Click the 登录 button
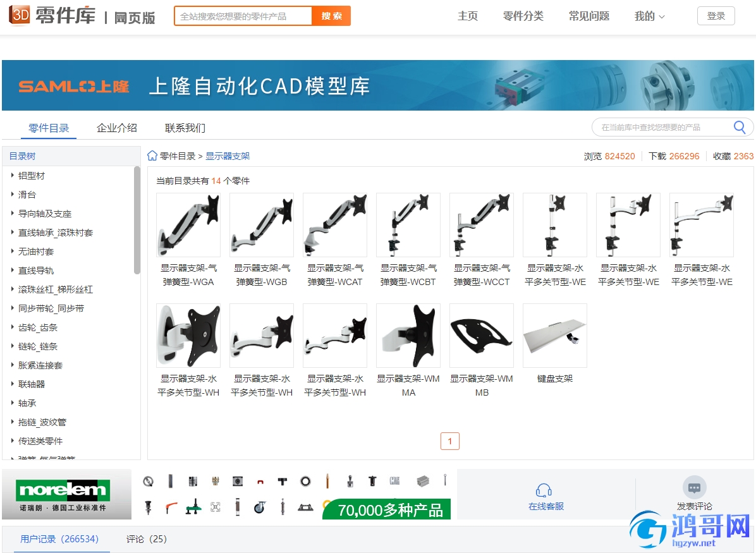Image resolution: width=756 pixels, height=553 pixels. [716, 16]
